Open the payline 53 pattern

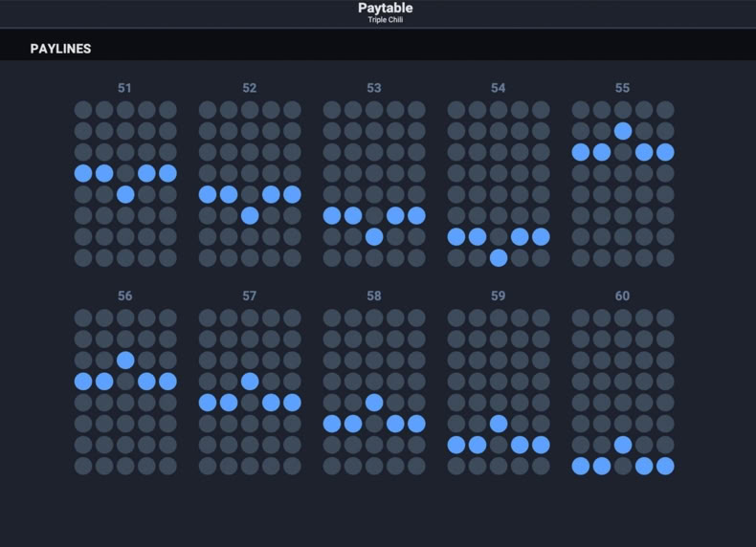(374, 184)
